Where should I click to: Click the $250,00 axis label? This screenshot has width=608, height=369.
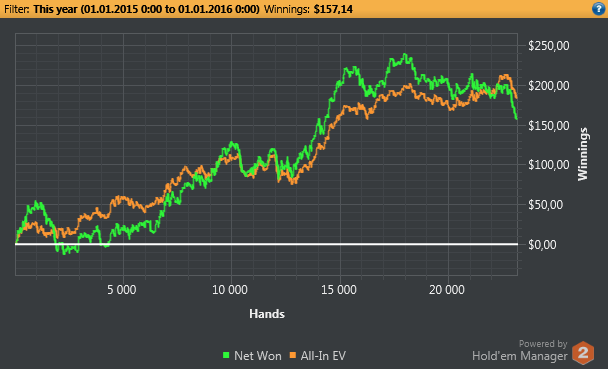tap(548, 46)
